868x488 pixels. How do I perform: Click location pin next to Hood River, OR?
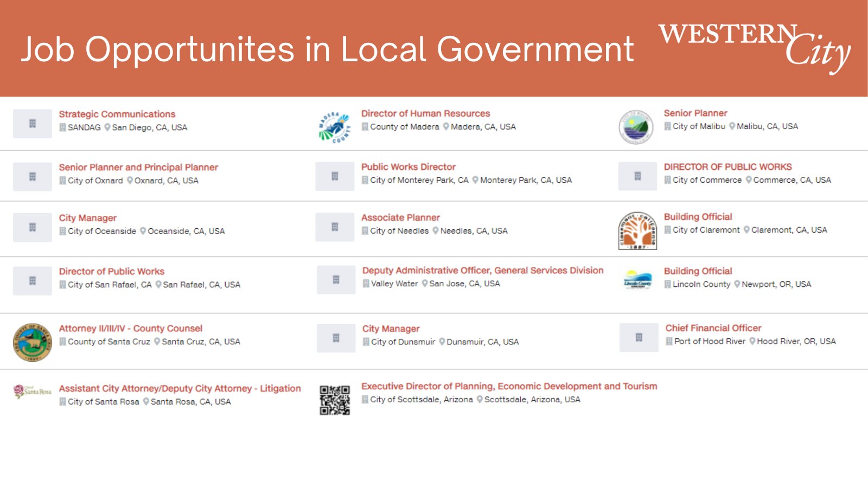(752, 341)
